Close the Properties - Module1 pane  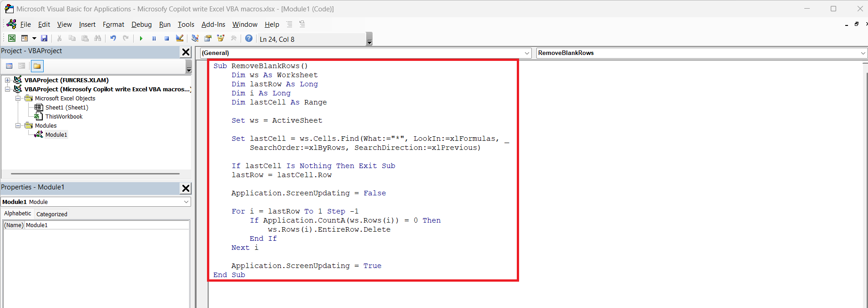pos(186,188)
